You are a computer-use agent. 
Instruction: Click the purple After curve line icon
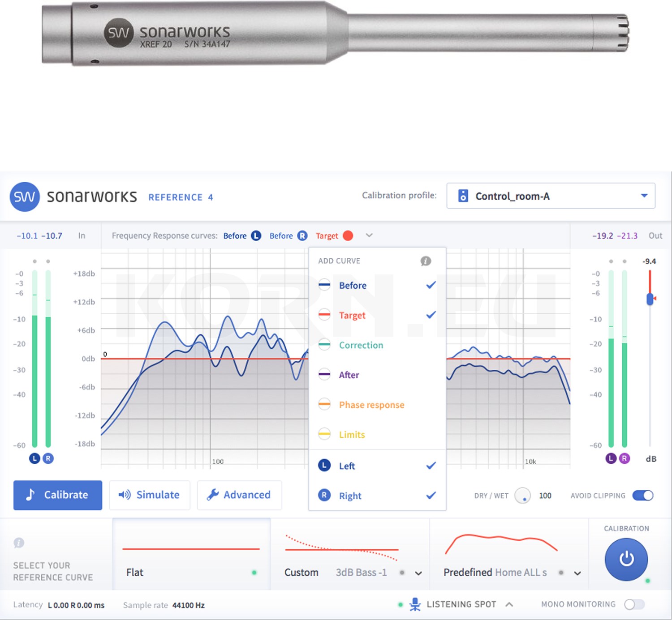(324, 374)
